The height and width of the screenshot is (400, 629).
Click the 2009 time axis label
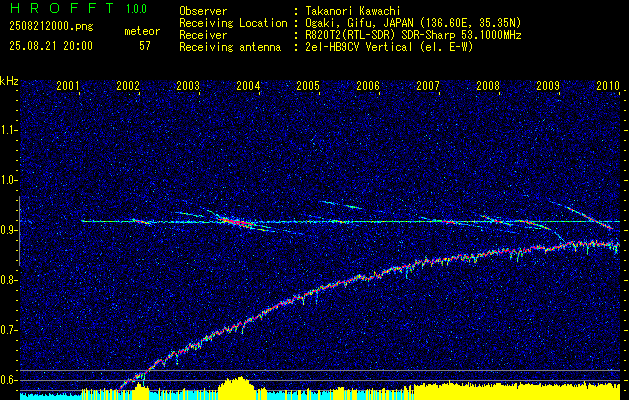coord(548,85)
